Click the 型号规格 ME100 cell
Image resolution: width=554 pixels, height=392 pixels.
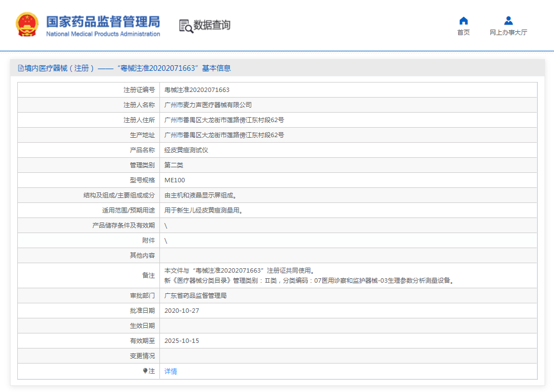(176, 180)
